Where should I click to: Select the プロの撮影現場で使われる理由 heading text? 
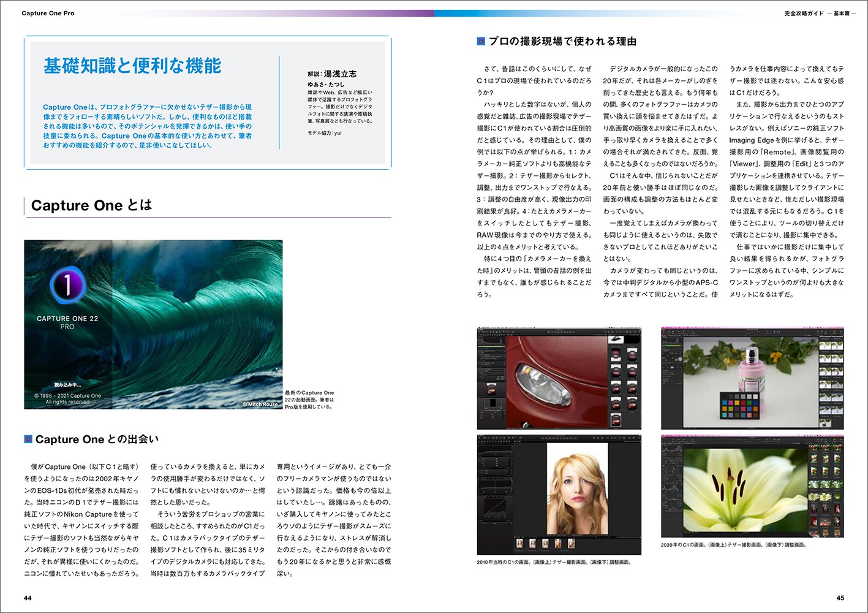pyautogui.click(x=562, y=42)
